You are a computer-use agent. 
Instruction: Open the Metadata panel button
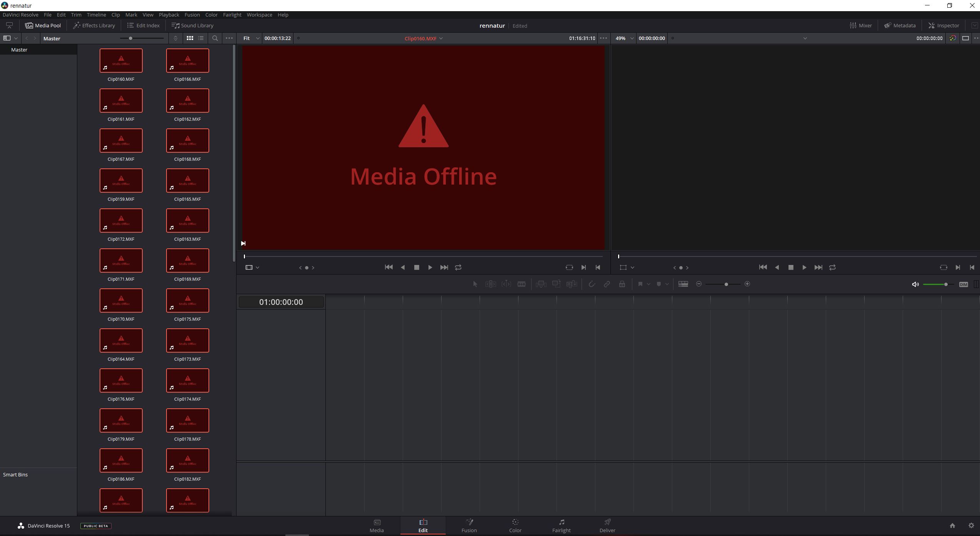pos(900,25)
